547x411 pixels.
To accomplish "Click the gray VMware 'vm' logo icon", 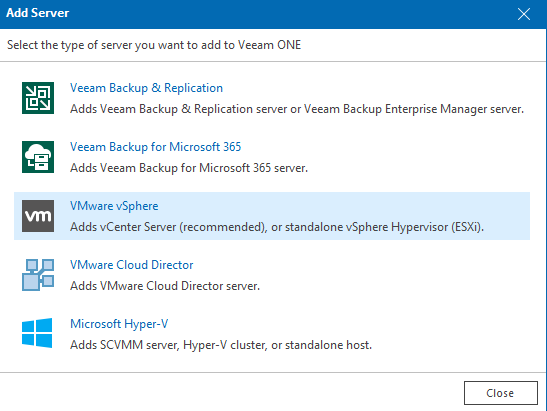I will click(x=38, y=216).
